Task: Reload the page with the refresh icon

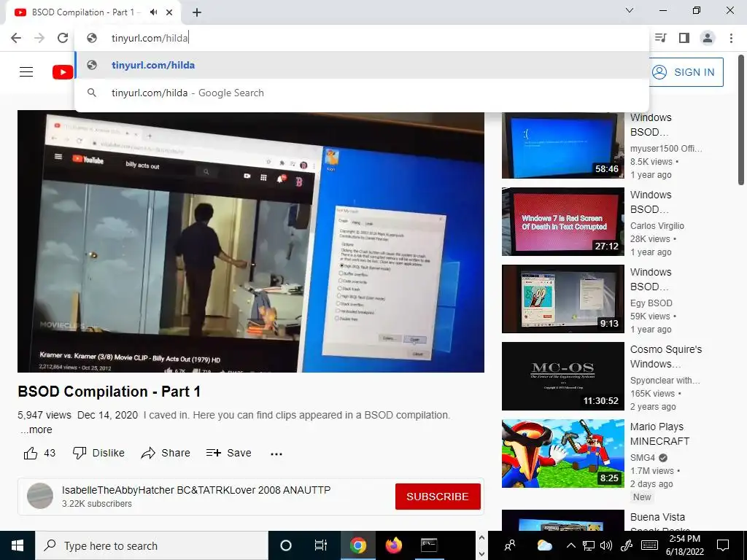Action: [x=63, y=38]
